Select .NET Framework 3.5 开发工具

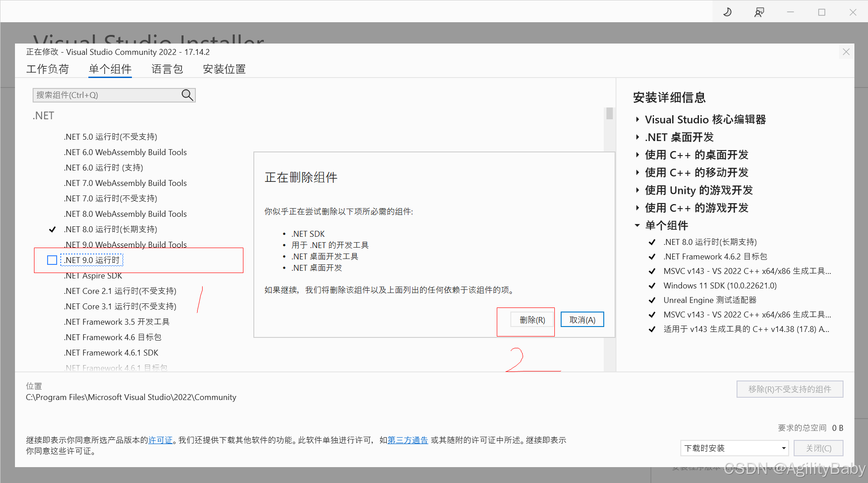(117, 322)
